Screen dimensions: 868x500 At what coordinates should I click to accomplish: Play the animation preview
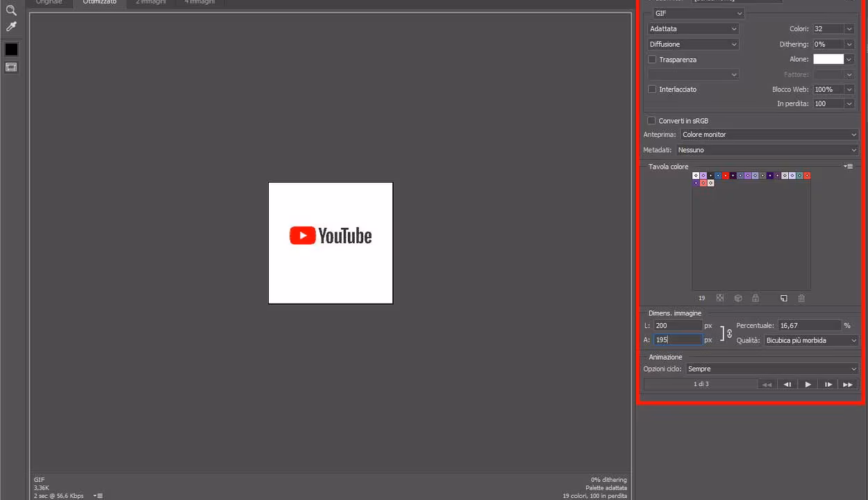[808, 384]
